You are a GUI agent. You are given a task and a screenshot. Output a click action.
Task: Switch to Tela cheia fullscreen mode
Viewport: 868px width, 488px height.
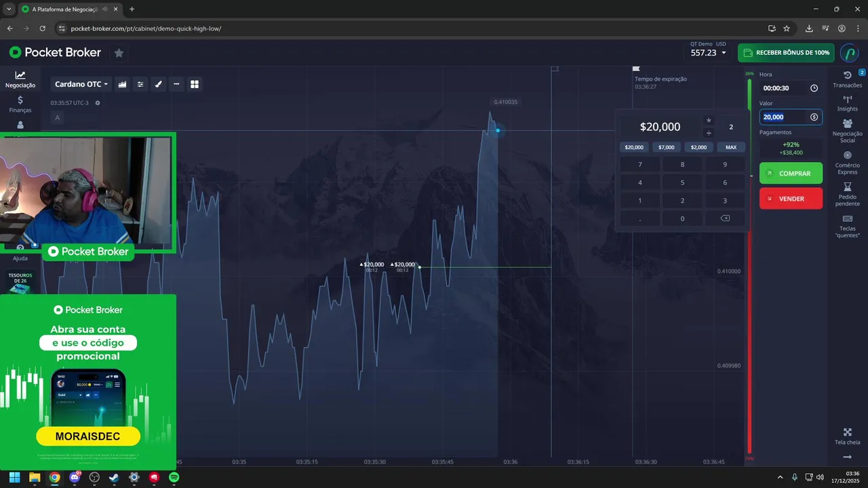tap(847, 436)
